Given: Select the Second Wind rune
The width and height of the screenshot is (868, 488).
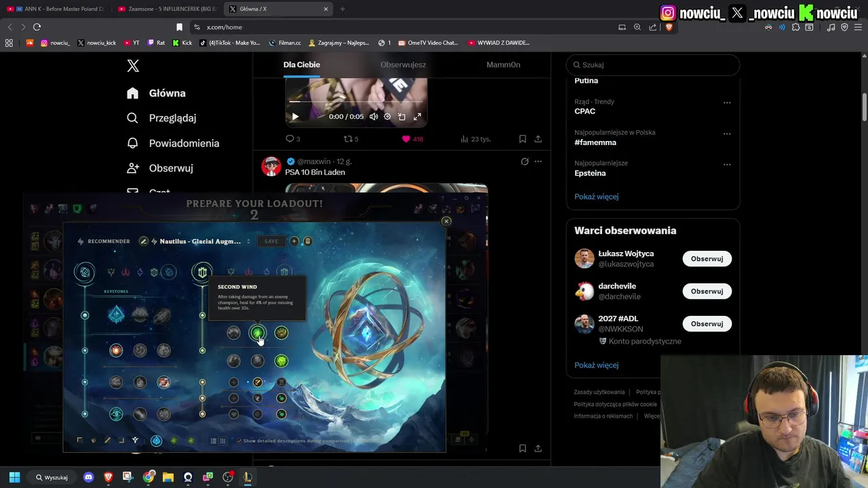Looking at the screenshot, I should click(257, 332).
